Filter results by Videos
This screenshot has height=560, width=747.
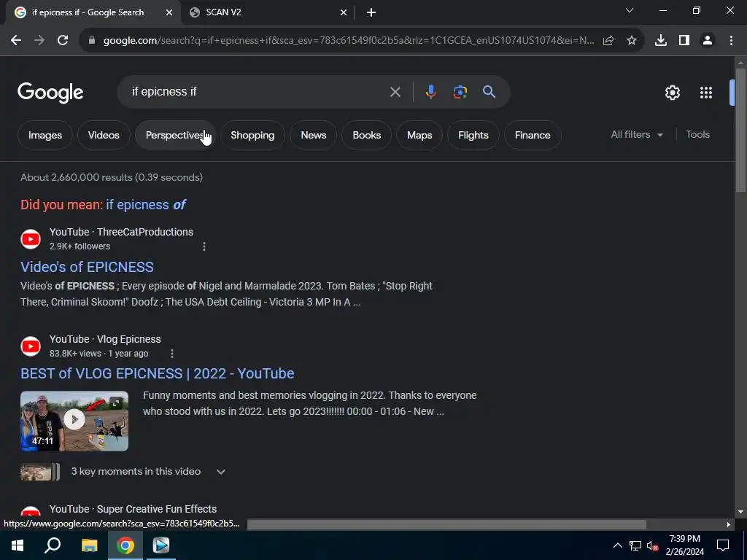point(104,135)
